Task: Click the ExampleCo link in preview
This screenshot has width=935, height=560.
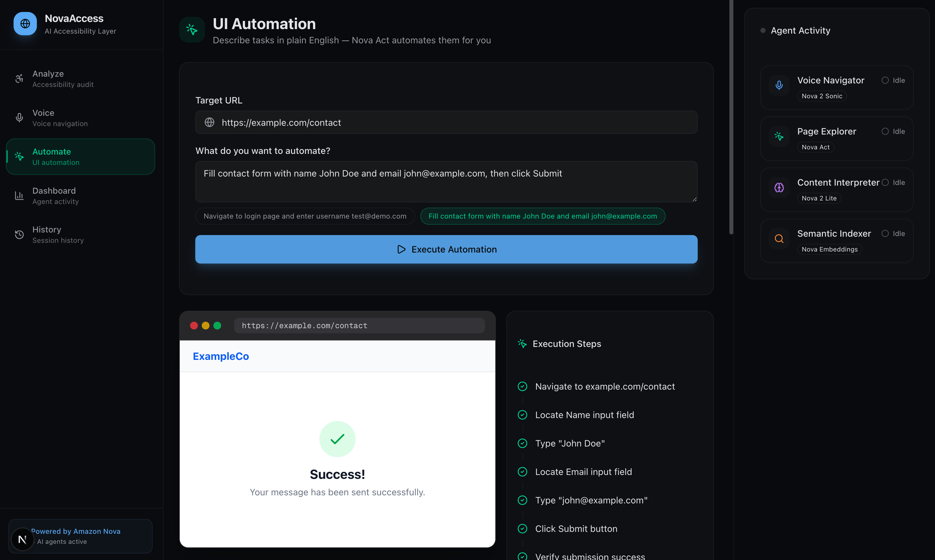Action: 221,356
